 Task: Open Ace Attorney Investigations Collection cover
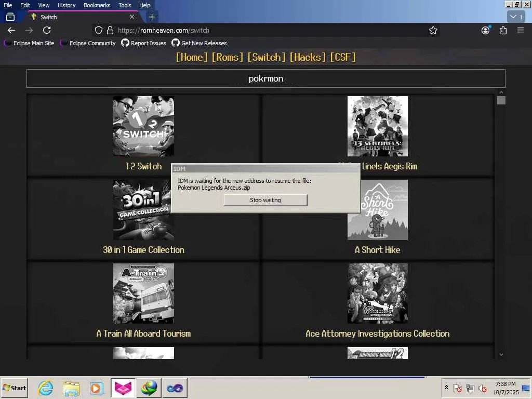[x=378, y=294]
